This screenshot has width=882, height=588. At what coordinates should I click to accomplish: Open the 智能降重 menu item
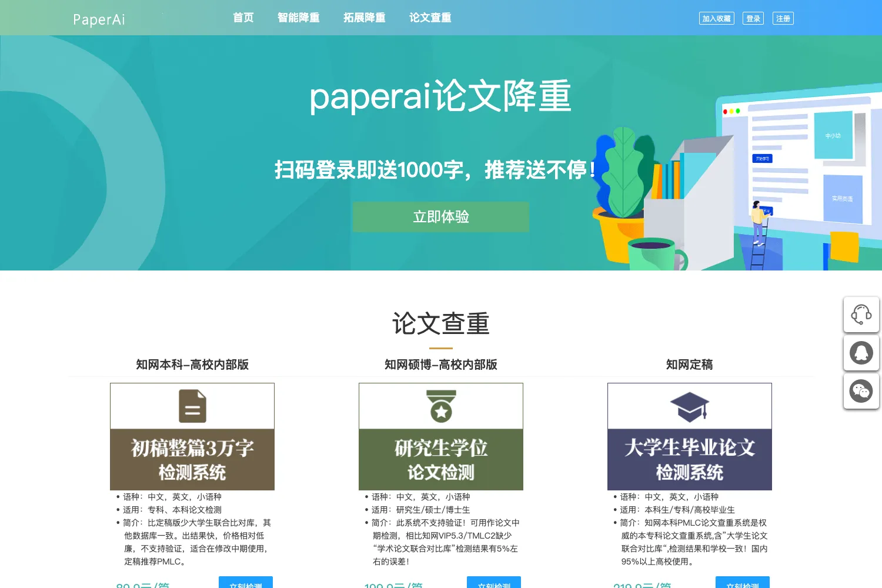coord(299,18)
